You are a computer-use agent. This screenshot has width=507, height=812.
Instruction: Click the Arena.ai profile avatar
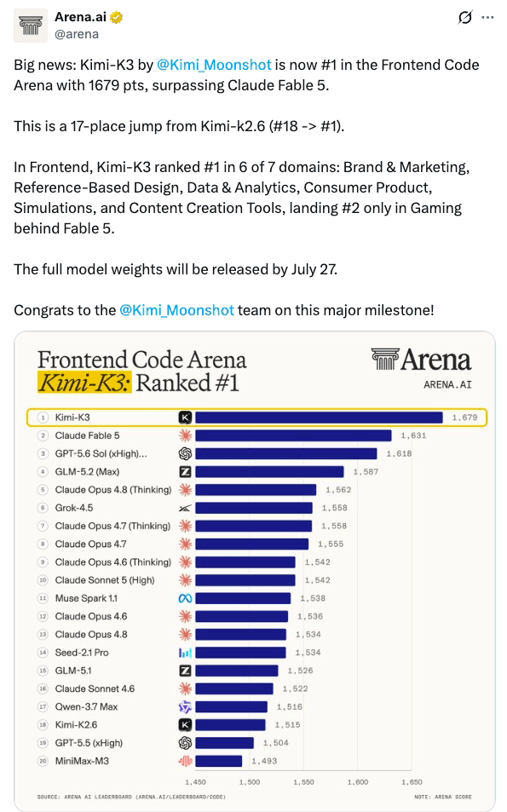[x=30, y=26]
